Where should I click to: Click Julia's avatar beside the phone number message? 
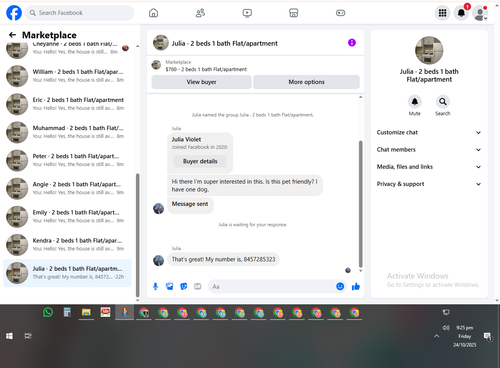[x=158, y=260]
